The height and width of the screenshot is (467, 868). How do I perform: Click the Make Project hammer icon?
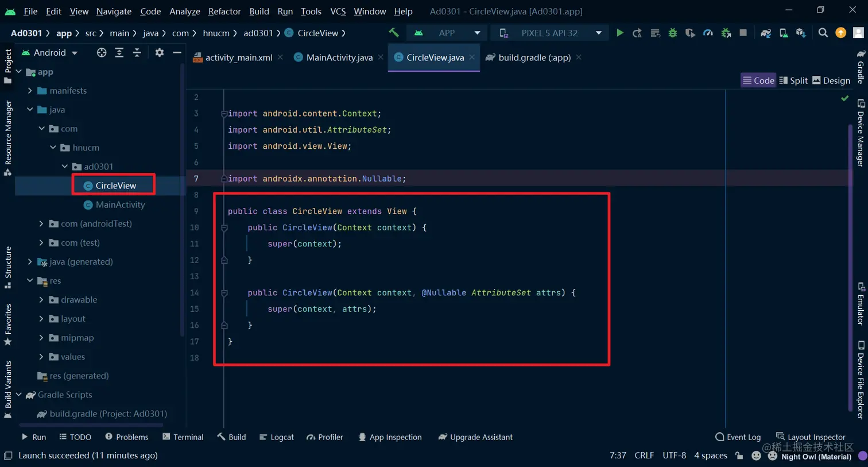click(x=394, y=33)
